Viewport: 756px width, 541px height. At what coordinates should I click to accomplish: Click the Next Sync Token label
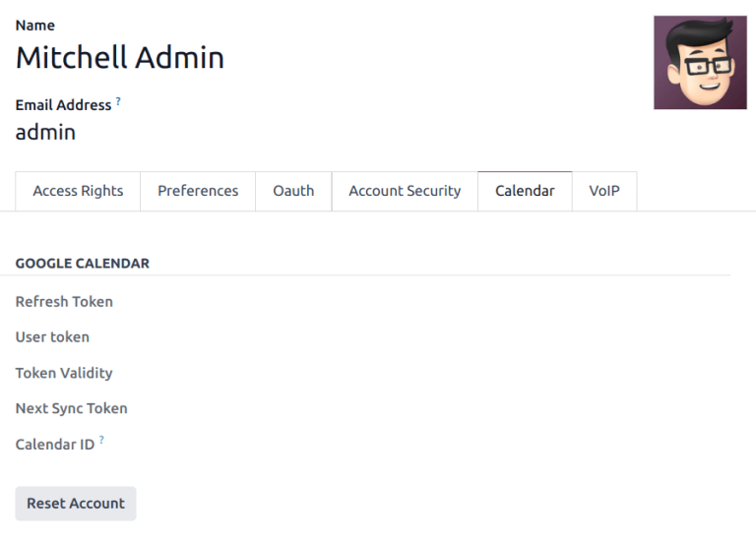[x=71, y=408]
